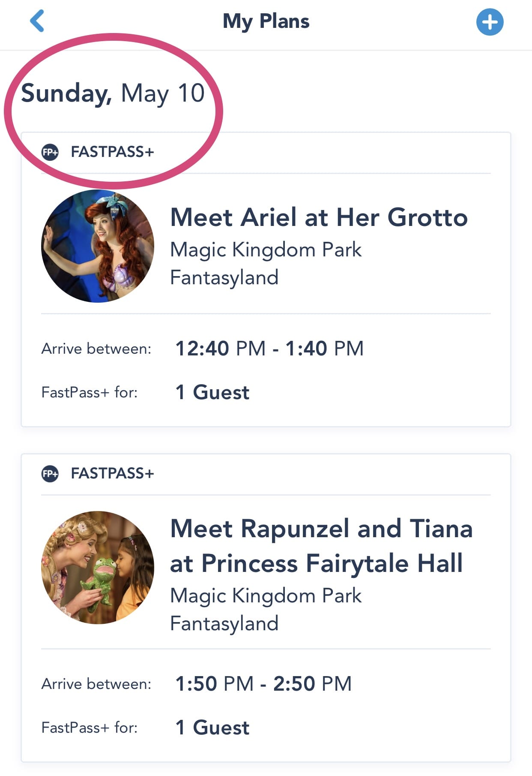The image size is (532, 776).
Task: Click the second card's FP+ badge icon
Action: (50, 474)
